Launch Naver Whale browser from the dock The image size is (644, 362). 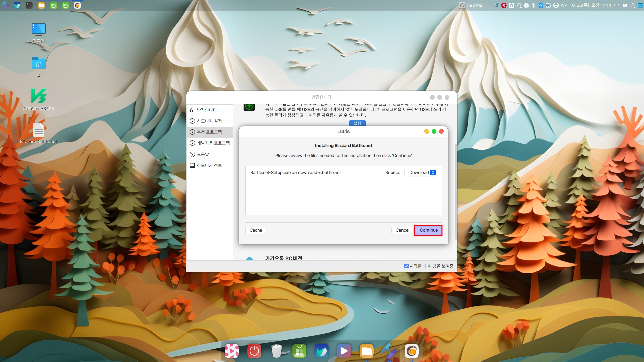(x=321, y=351)
